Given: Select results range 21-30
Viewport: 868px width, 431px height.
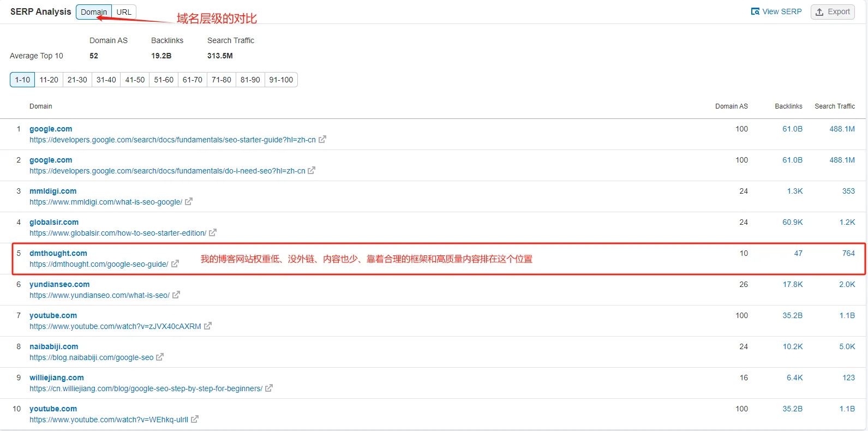Looking at the screenshot, I should 77,80.
